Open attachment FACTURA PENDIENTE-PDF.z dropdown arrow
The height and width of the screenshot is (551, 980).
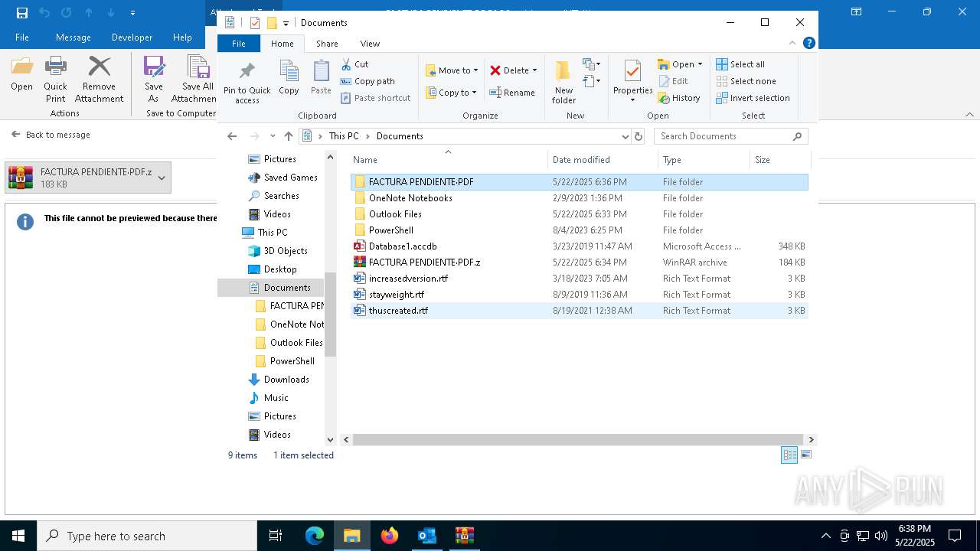pyautogui.click(x=162, y=178)
